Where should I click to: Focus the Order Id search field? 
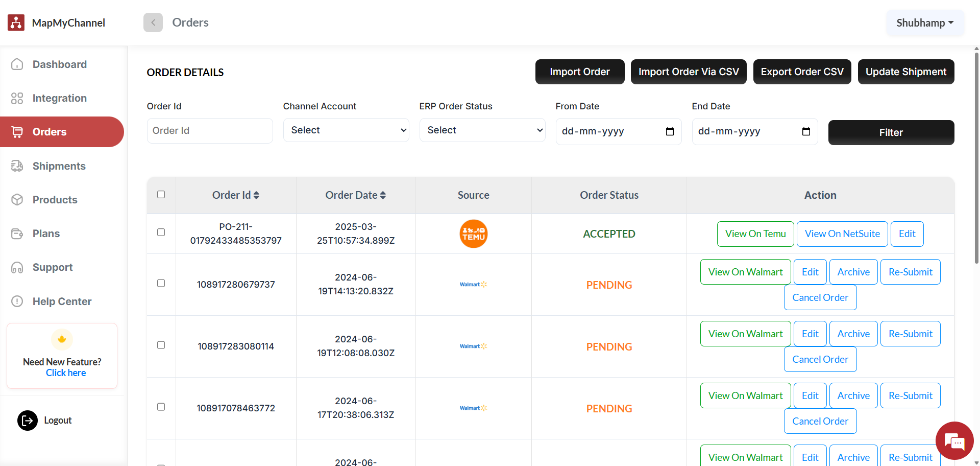(210, 131)
